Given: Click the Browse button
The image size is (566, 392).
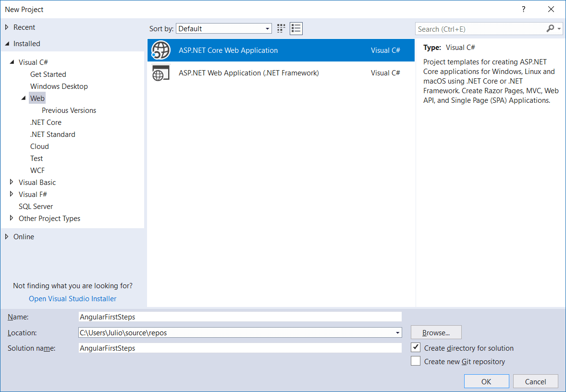Looking at the screenshot, I should [435, 332].
